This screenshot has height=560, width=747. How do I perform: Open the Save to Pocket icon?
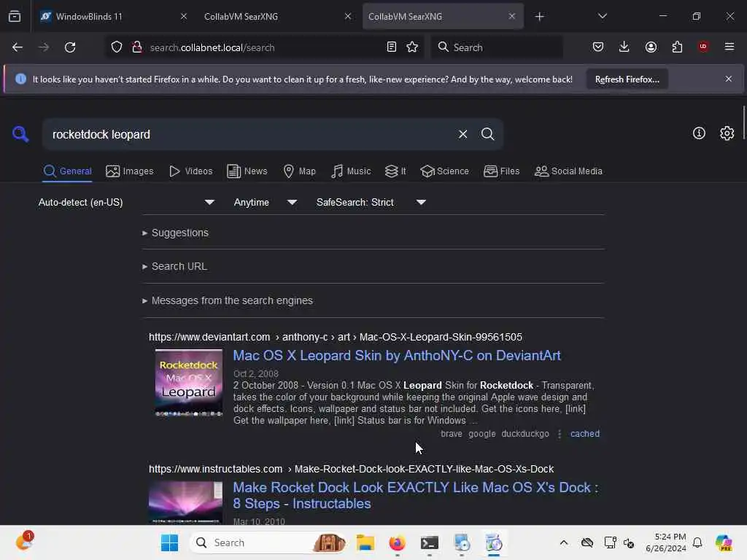598,47
